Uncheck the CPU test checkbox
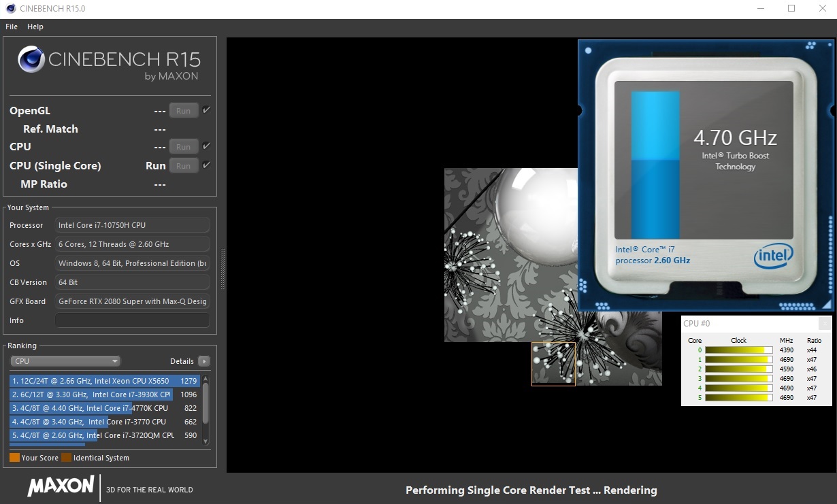837x504 pixels. pos(206,146)
